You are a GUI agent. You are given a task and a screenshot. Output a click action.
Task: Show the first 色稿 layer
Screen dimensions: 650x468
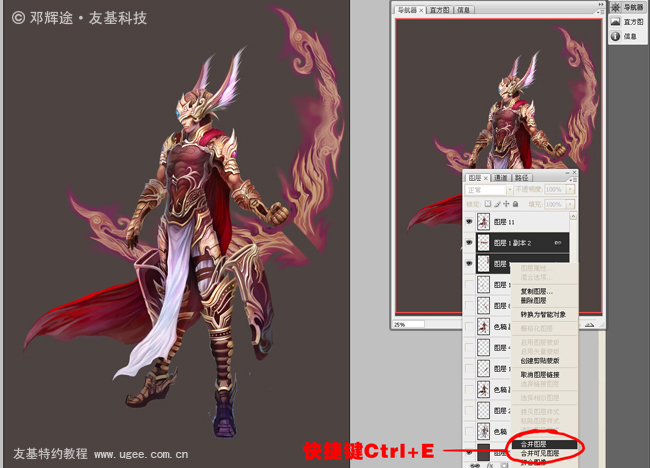pyautogui.click(x=469, y=327)
